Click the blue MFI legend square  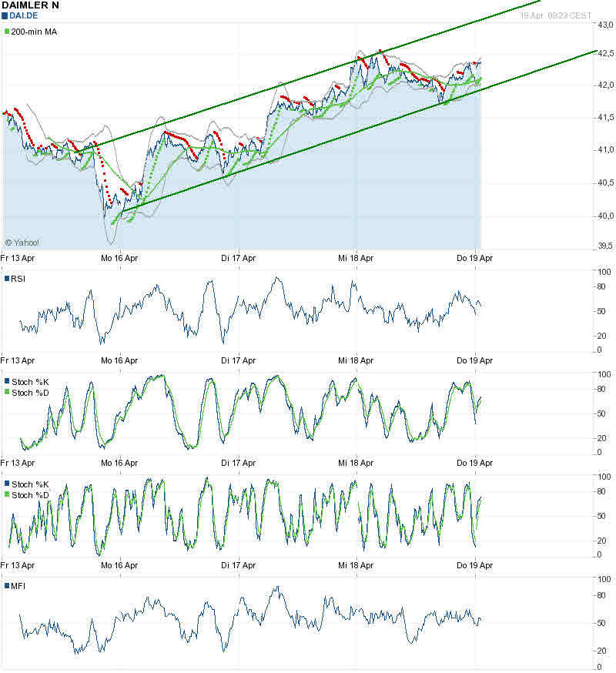click(7, 586)
